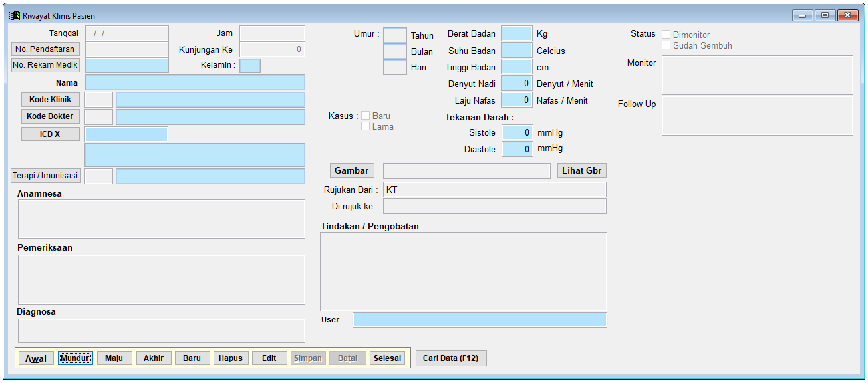Click the Di rujuk ke field
Viewport: 868px width, 383px height.
pyautogui.click(x=495, y=206)
